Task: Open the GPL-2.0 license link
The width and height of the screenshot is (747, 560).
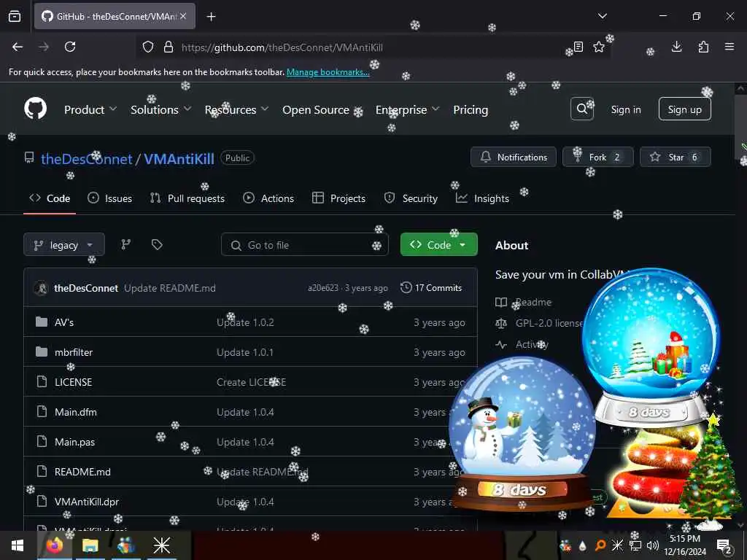Action: [x=549, y=323]
